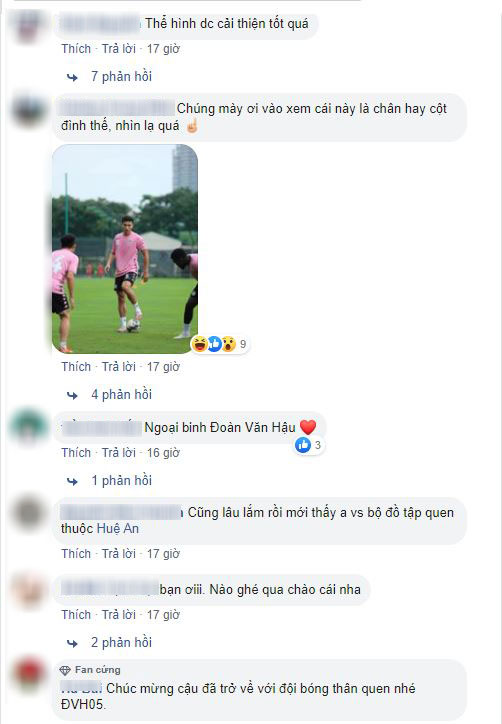Reply to the 'Thể hình dc cải thiện' comment
Screen dimensions: 502x724
click(119, 49)
